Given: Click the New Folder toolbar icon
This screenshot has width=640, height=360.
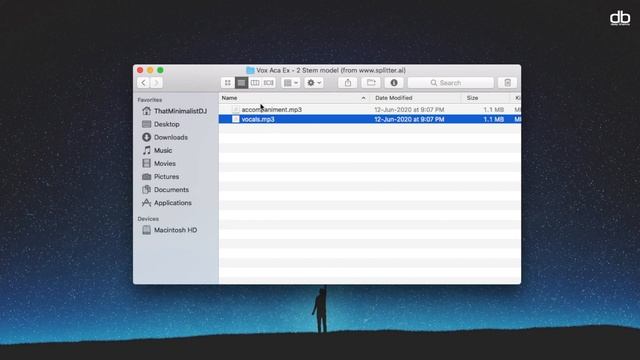Looking at the screenshot, I should pos(371,83).
